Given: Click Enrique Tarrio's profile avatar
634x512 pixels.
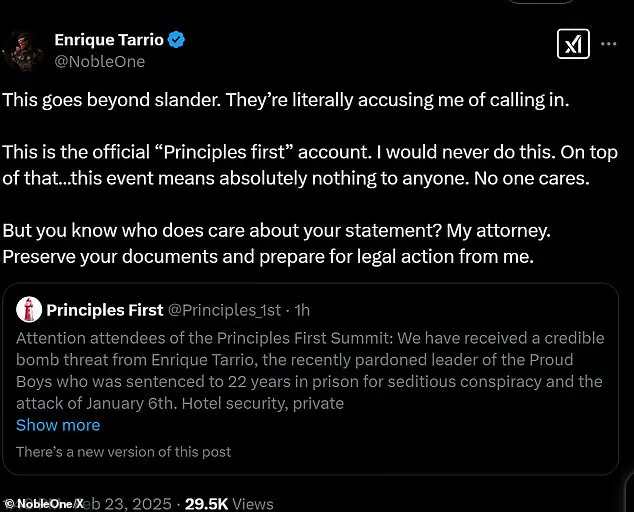Looking at the screenshot, I should click(23, 50).
